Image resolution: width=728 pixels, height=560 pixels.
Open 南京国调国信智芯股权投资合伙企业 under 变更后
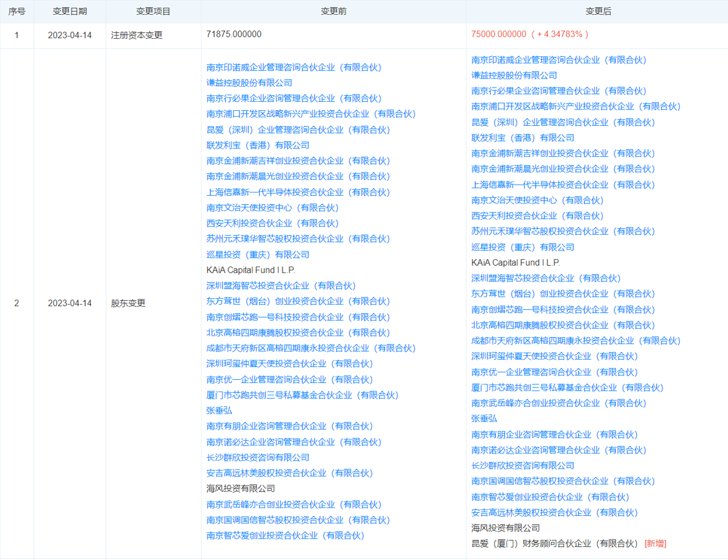click(563, 481)
